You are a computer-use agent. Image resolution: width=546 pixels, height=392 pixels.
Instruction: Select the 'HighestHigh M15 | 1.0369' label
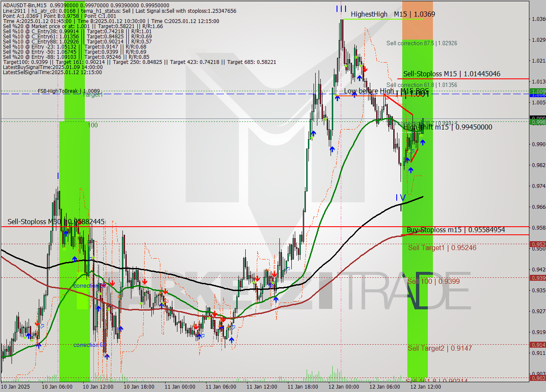pos(393,14)
